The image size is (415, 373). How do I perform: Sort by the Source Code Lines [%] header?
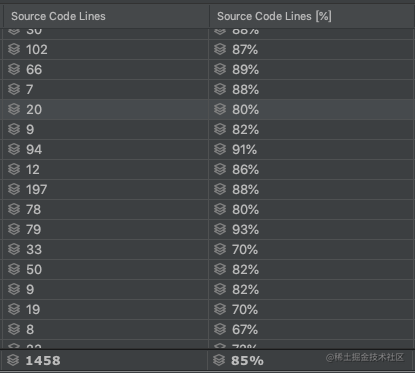pos(312,16)
